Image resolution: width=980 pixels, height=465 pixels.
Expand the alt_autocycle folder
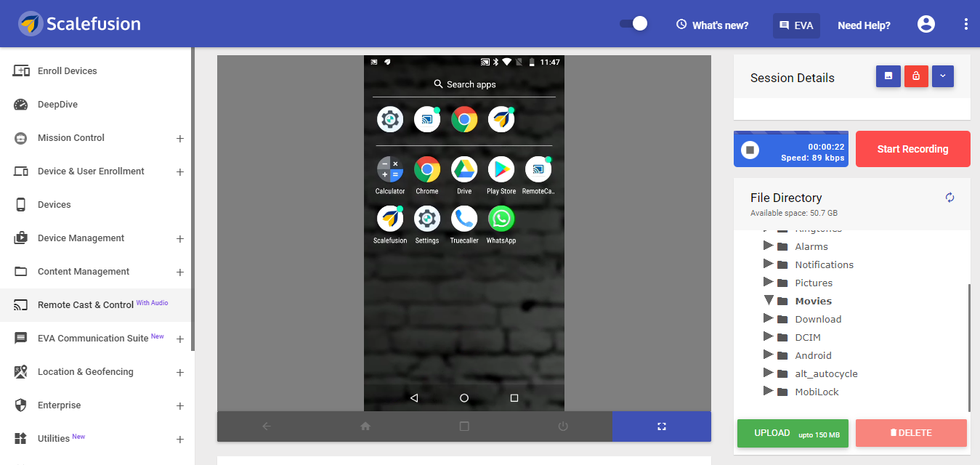(x=768, y=373)
